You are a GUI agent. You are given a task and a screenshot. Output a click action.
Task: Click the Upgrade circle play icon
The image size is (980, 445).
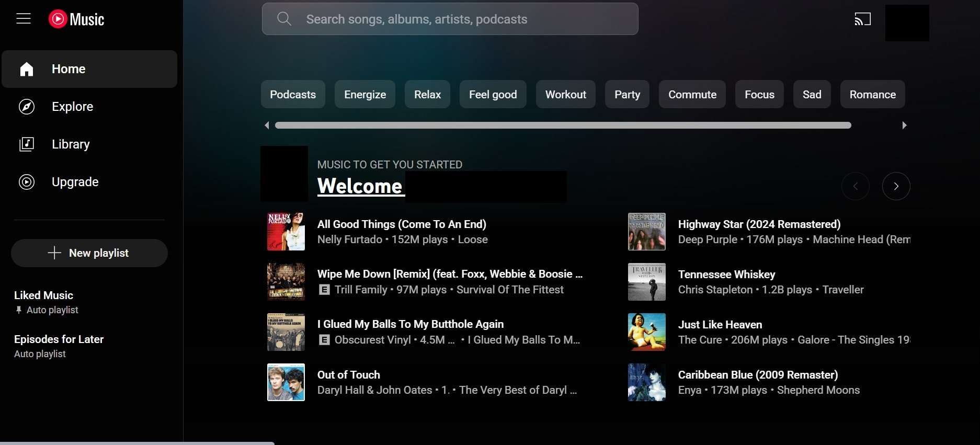[x=27, y=182]
